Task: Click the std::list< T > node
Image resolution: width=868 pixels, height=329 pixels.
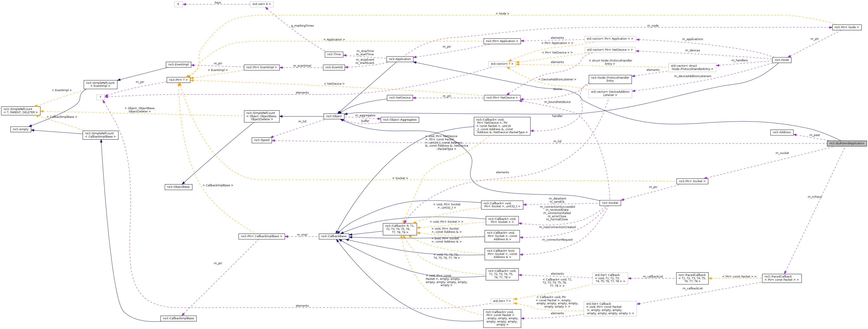Action: pos(502,301)
